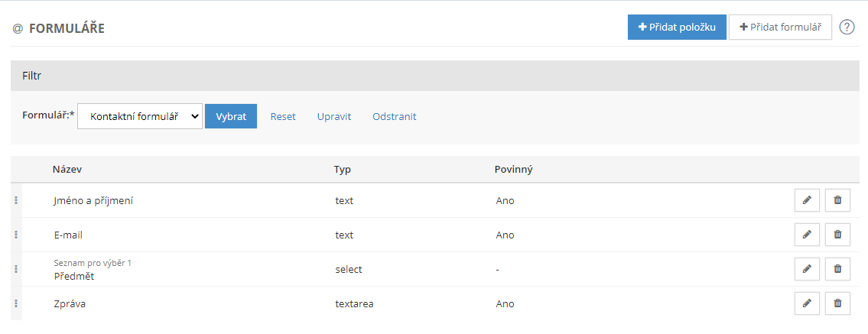Click the Reset link in filter
This screenshot has width=868, height=334.
(283, 117)
